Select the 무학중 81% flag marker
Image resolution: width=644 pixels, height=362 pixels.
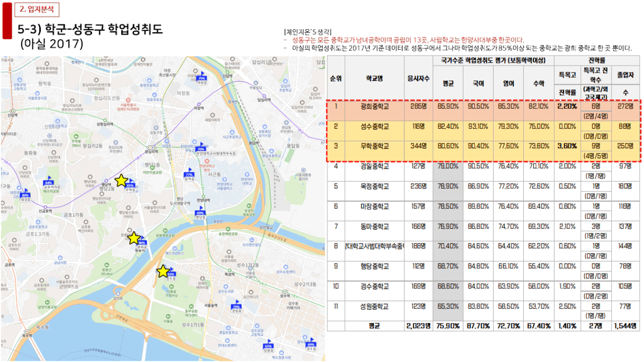[130, 185]
